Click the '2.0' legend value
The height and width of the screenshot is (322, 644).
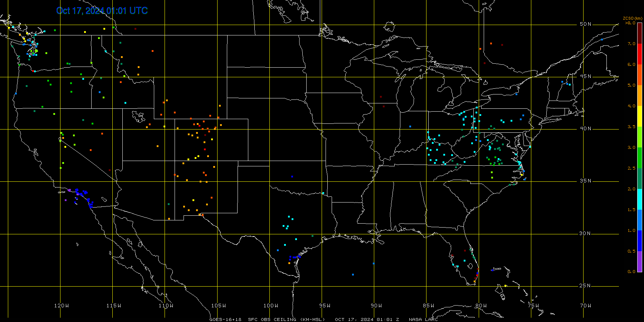(x=631, y=189)
